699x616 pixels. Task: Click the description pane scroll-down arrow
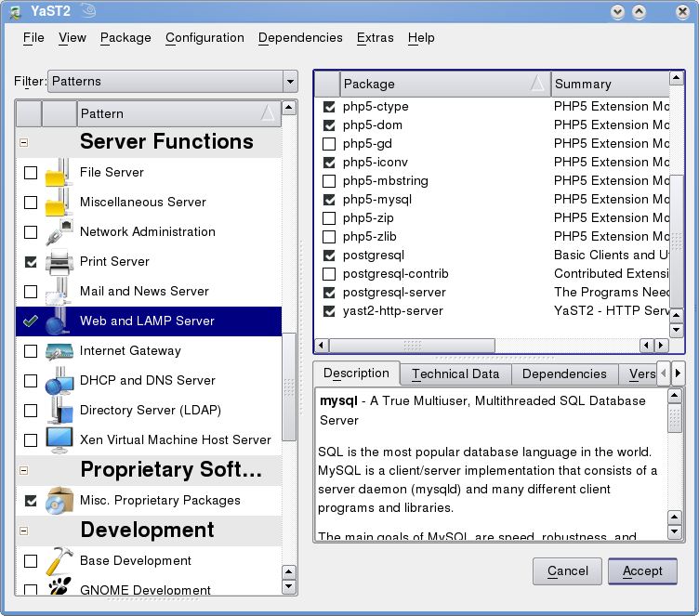(675, 531)
